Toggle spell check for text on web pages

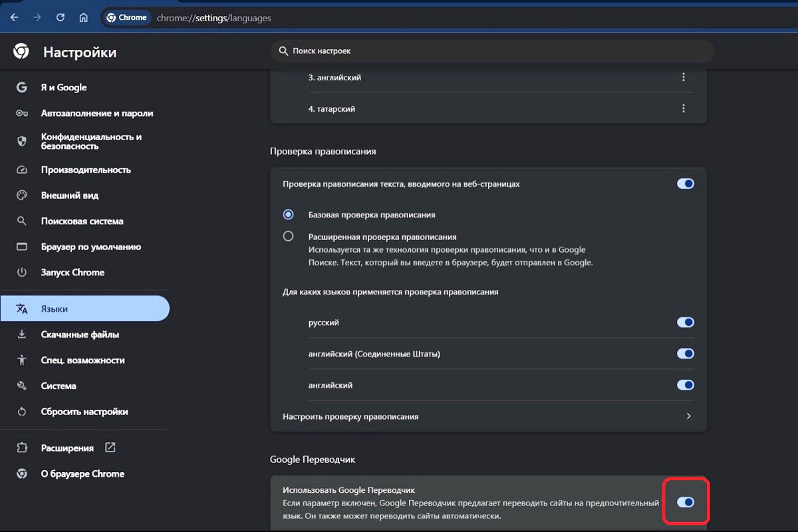point(685,184)
